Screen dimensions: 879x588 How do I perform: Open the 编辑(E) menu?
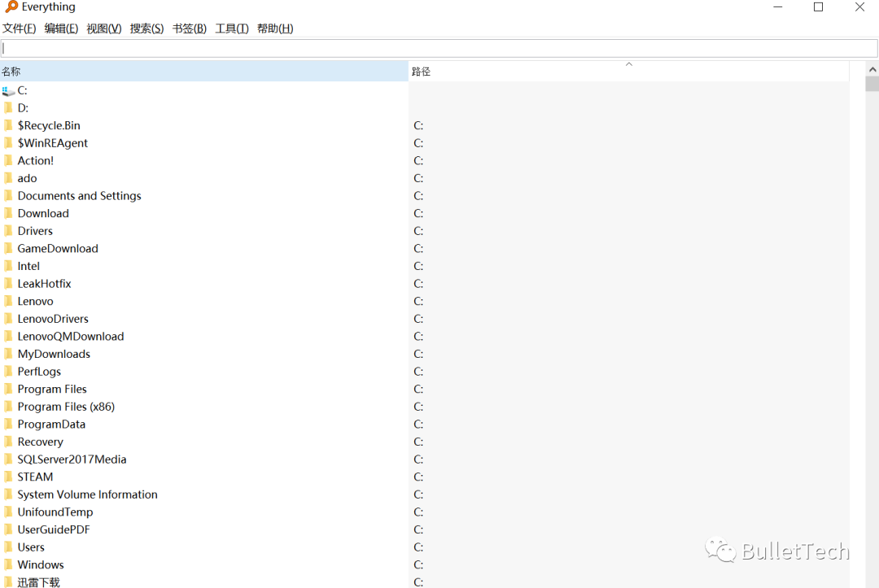click(x=61, y=28)
